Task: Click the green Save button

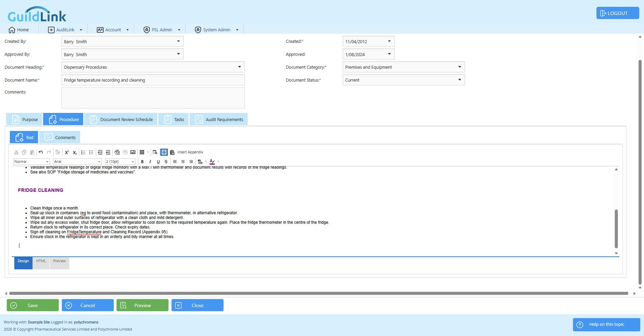Action: click(33, 305)
